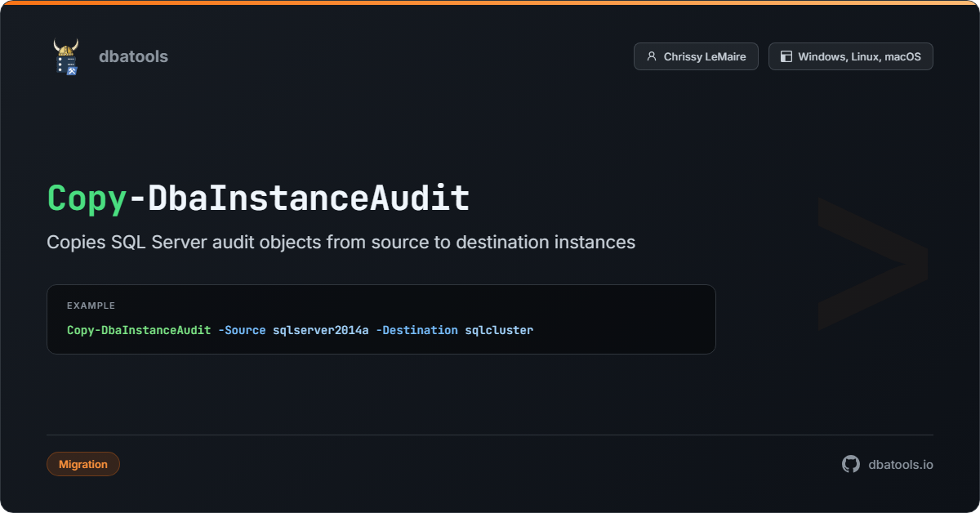Open the GitHub octocat icon
This screenshot has width=980, height=513.
point(851,464)
